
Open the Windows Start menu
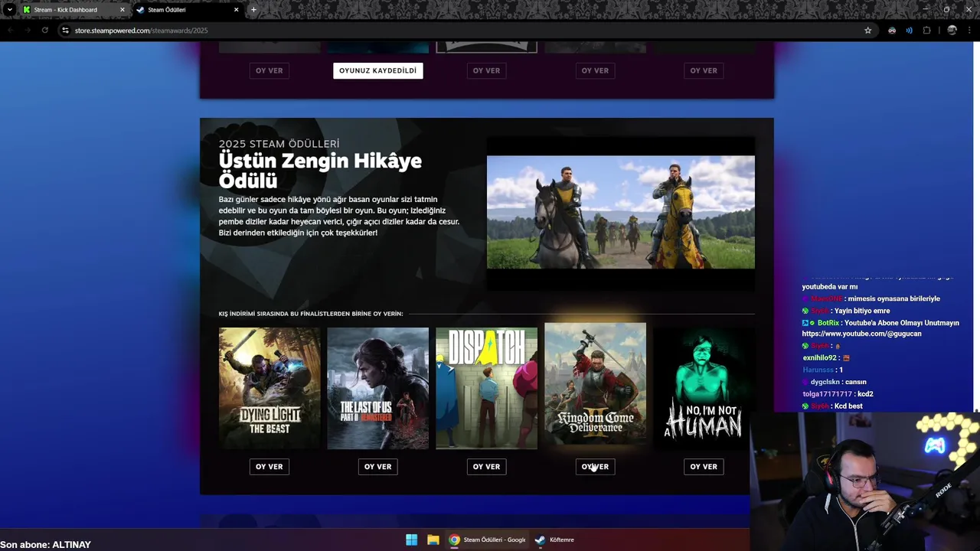point(411,540)
